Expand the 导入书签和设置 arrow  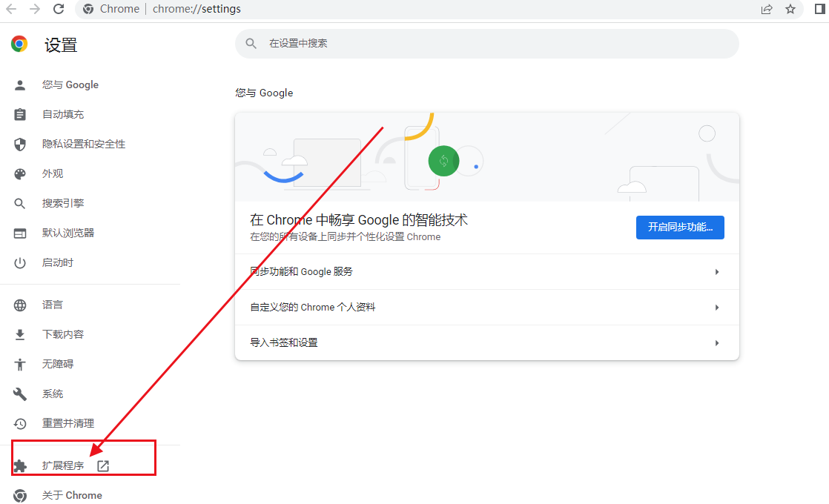pos(717,343)
